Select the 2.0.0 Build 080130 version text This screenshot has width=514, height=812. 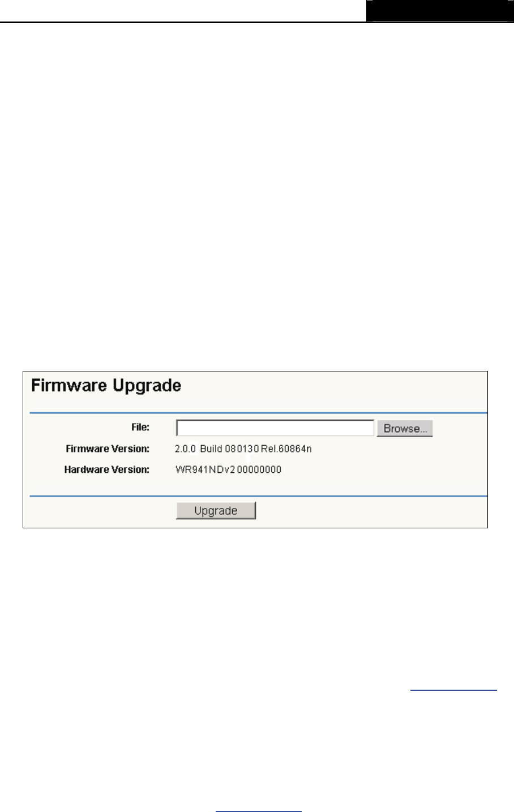coord(217,449)
